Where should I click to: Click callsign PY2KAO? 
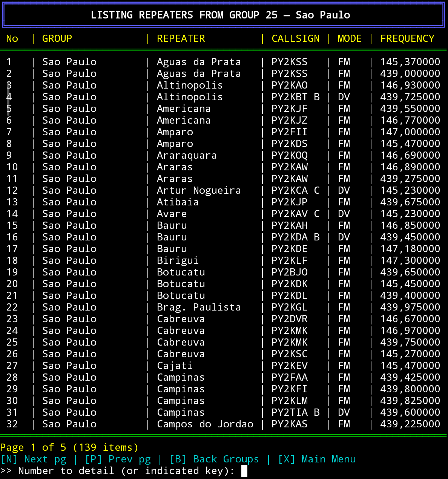pos(290,85)
